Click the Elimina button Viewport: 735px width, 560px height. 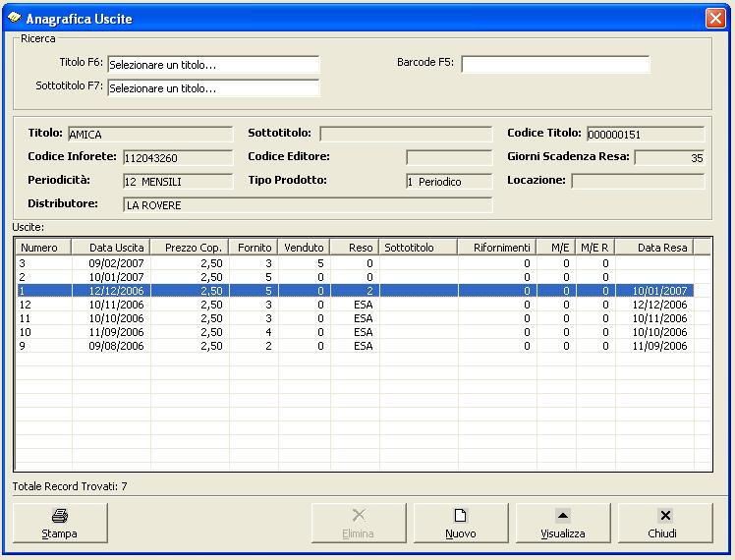(x=359, y=523)
